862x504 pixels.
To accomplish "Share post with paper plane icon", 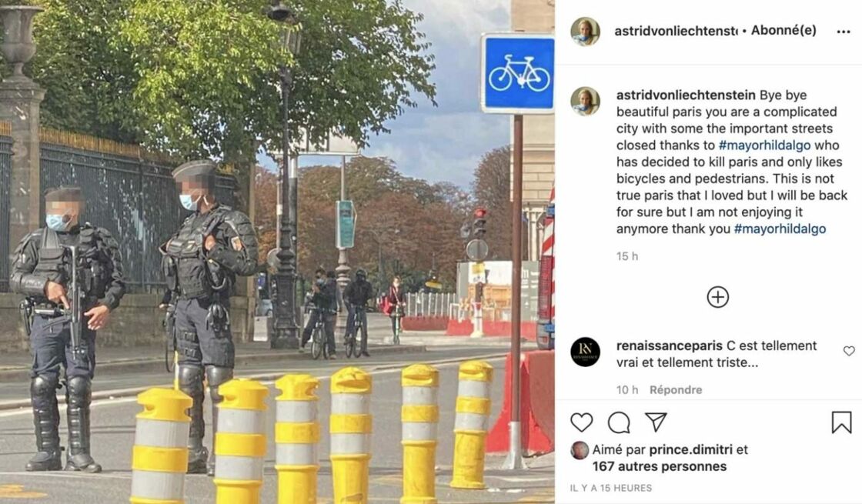I will (656, 422).
